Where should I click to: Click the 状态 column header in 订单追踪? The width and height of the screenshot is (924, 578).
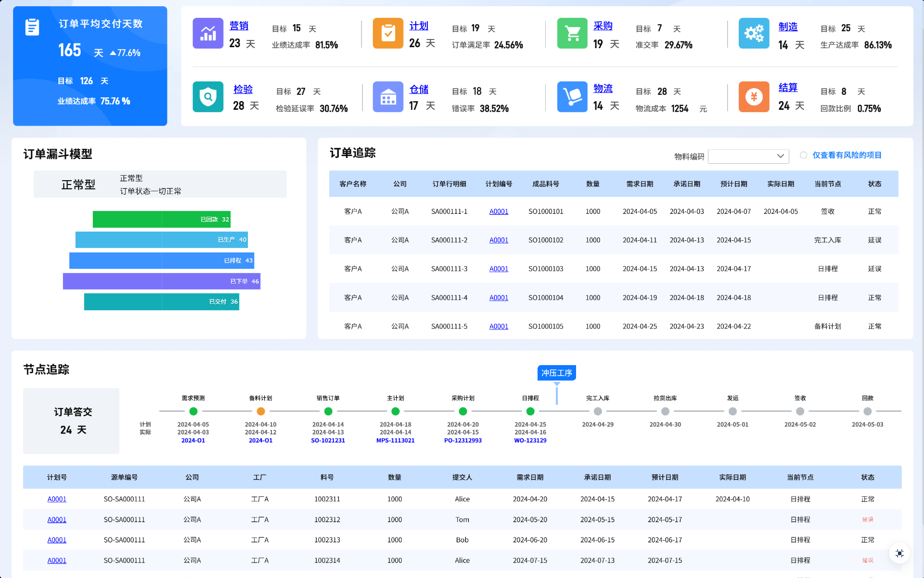click(x=874, y=184)
